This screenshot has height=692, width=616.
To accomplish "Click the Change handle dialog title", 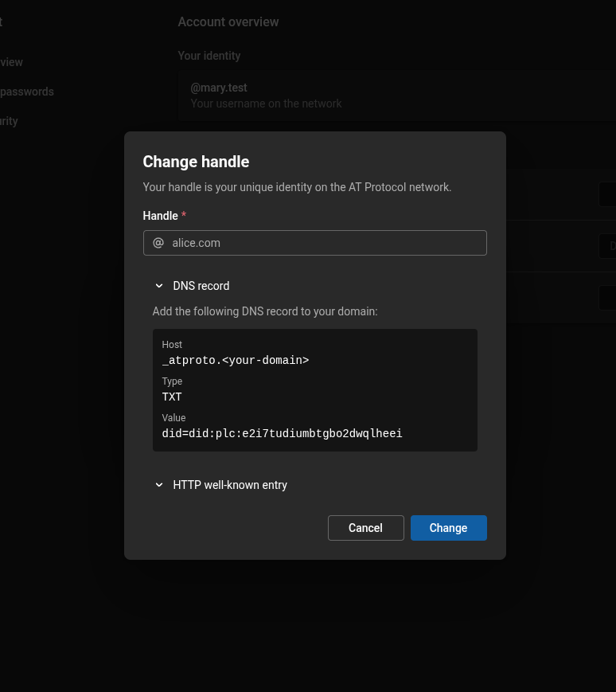I will 196,162.
